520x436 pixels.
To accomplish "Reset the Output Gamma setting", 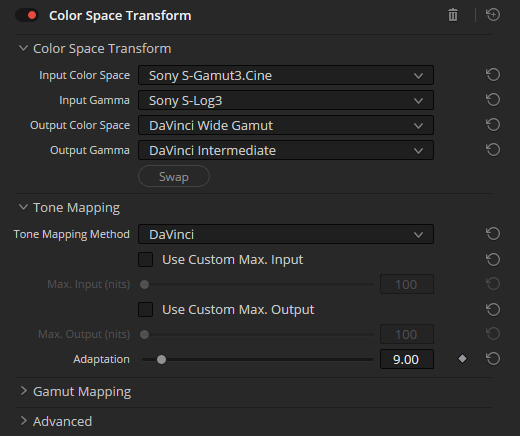I will (493, 150).
